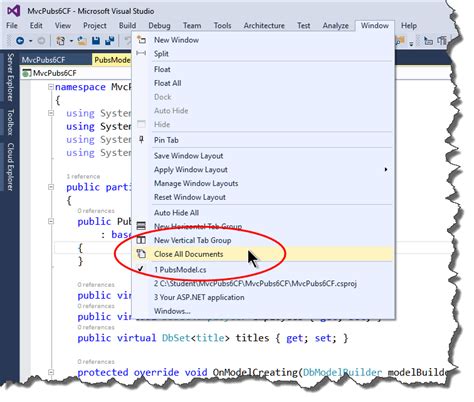Open the Edit menu
The height and width of the screenshot is (402, 474).
pos(36,26)
